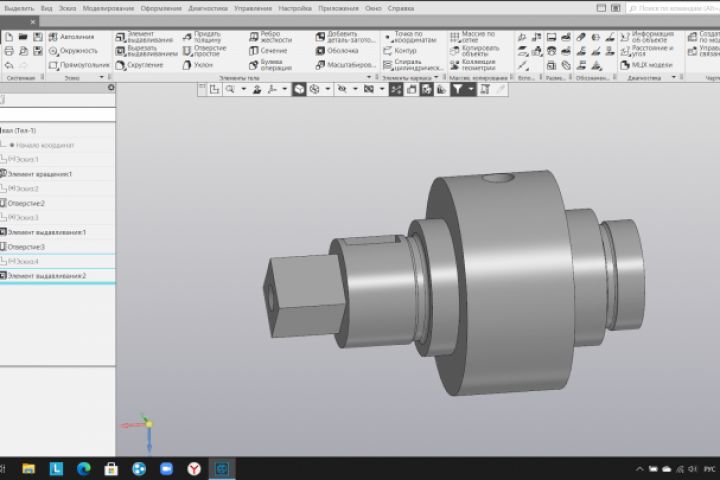The height and width of the screenshot is (480, 720).
Task: Open Microsoft Edge from taskbar
Action: tap(84, 469)
